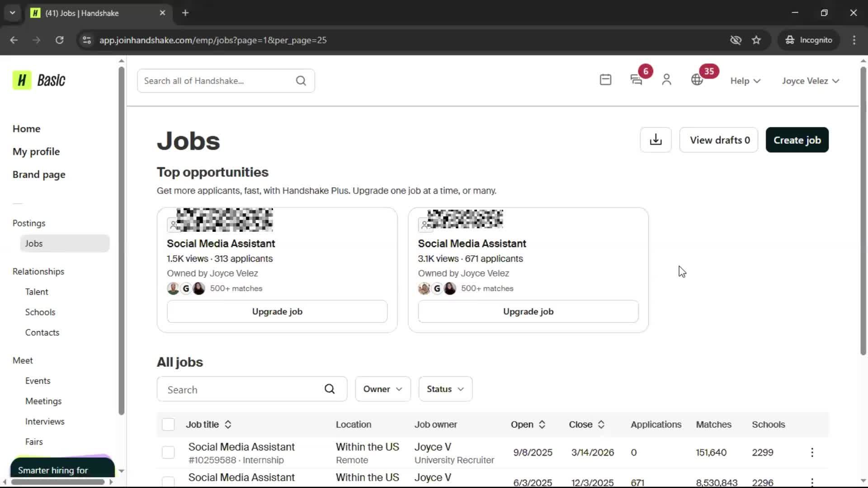Open Fairs in the sidebar
The width and height of the screenshot is (868, 488).
tap(34, 442)
